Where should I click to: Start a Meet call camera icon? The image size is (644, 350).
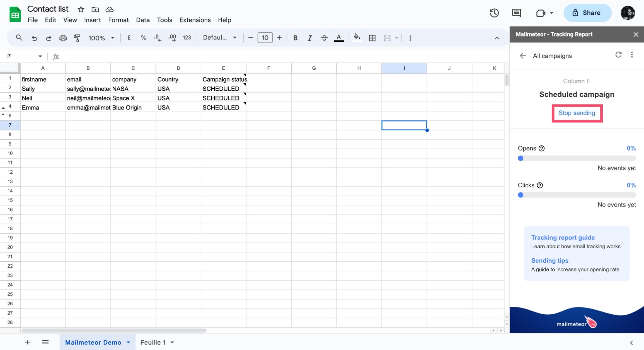(x=540, y=13)
